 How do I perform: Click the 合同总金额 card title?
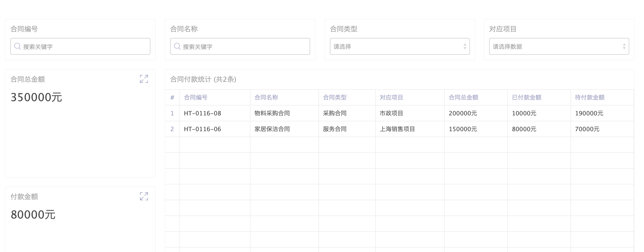click(x=28, y=79)
